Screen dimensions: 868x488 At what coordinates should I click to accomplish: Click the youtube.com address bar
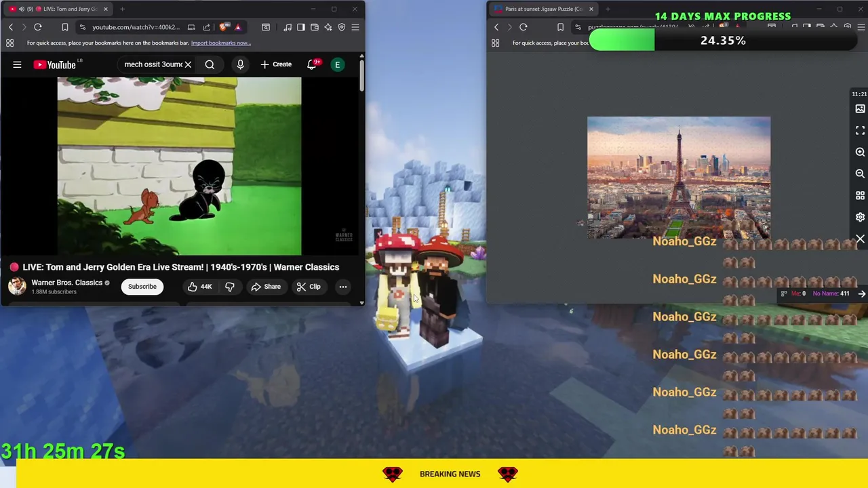[136, 27]
